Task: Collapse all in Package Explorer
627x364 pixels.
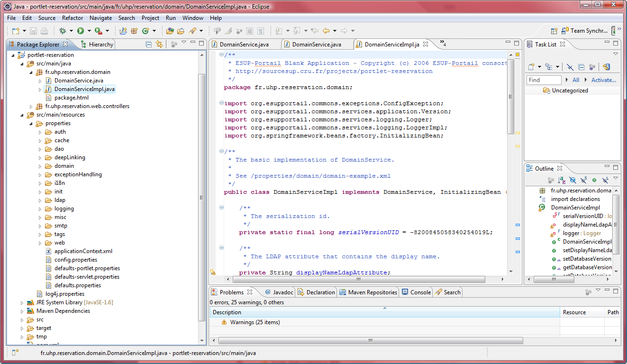Action: [149, 45]
